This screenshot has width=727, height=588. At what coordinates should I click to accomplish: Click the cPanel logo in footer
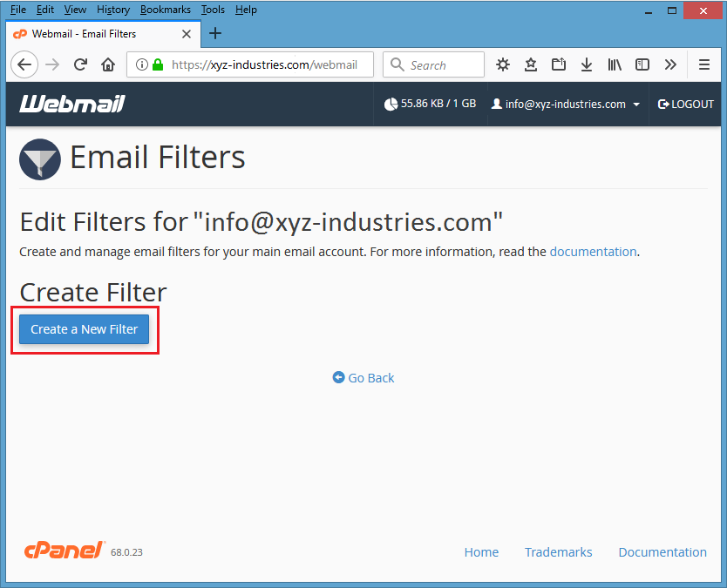tap(65, 550)
